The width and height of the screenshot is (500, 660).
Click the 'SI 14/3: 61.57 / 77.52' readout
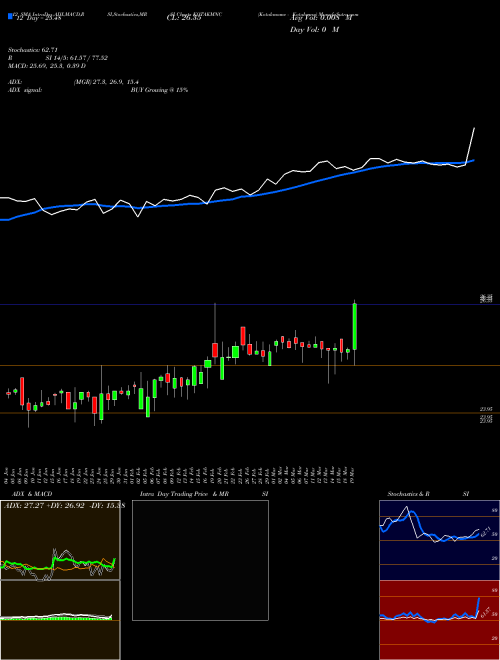point(77,58)
